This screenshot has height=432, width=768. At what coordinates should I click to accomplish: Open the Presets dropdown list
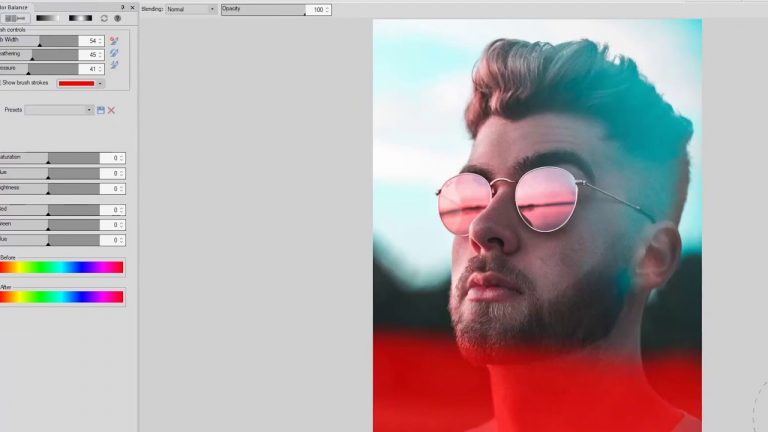59,110
